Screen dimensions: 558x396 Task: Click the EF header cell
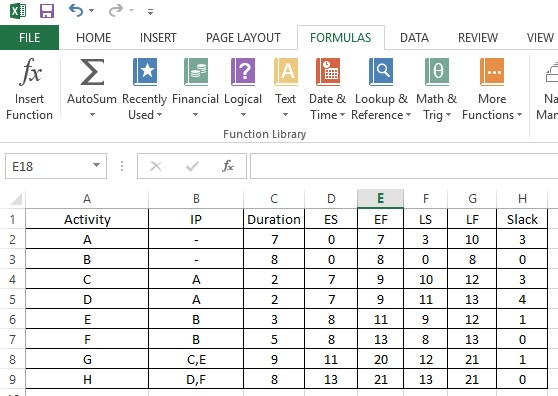[380, 219]
